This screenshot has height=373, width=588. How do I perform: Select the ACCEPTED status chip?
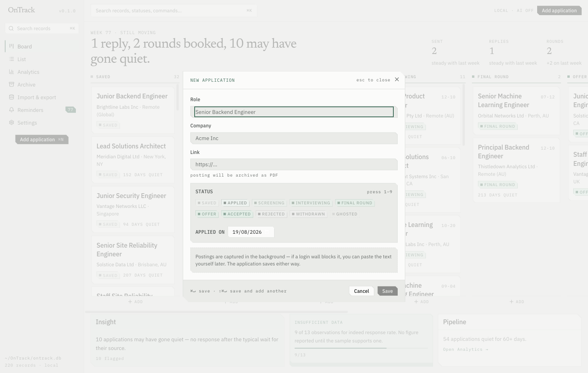click(x=237, y=214)
